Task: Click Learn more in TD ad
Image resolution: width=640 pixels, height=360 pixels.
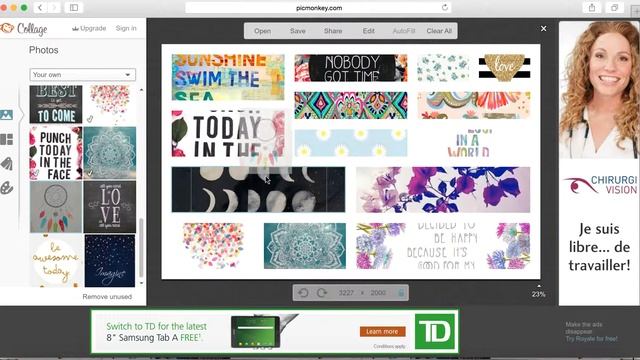Action: pyautogui.click(x=382, y=331)
